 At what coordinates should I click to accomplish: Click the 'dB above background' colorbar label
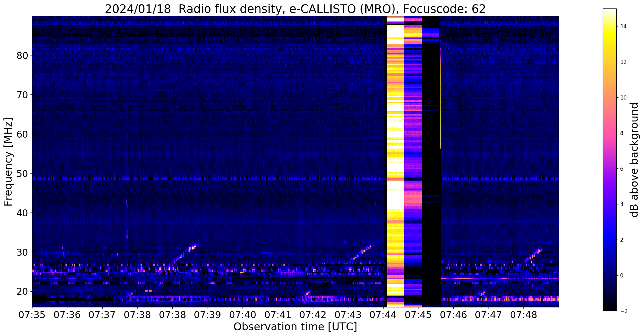(635, 160)
